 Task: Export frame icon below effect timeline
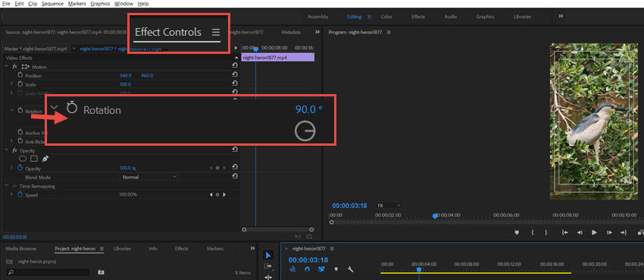click(309, 237)
